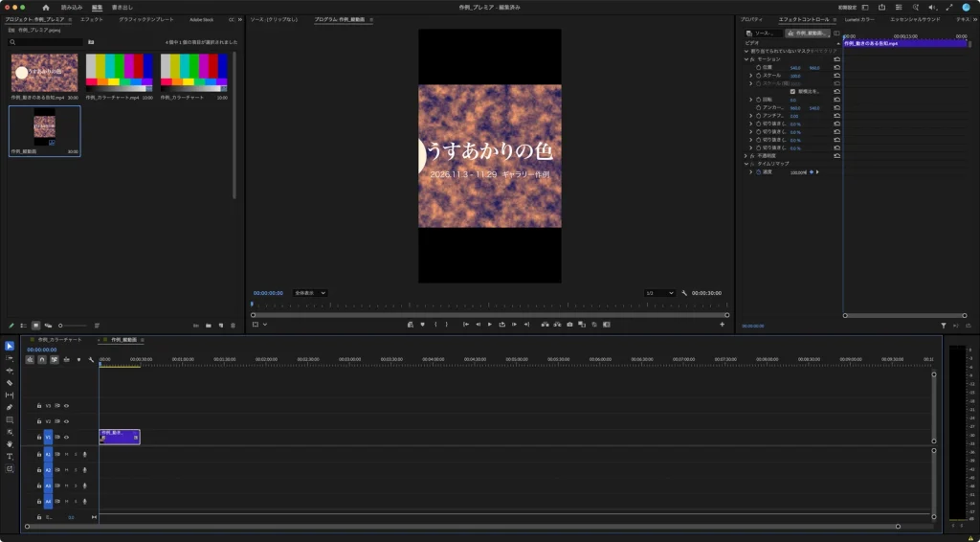
Task: Select the Razor tool
Action: point(10,383)
